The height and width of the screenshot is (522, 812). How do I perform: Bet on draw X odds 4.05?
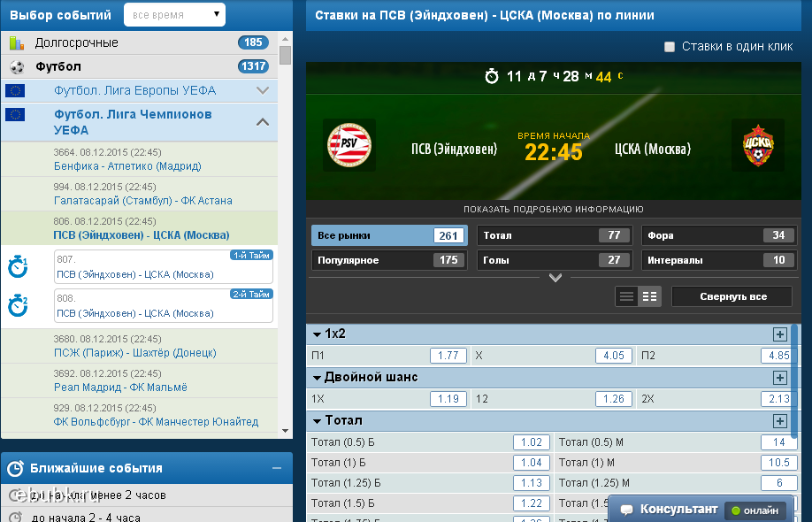(614, 356)
